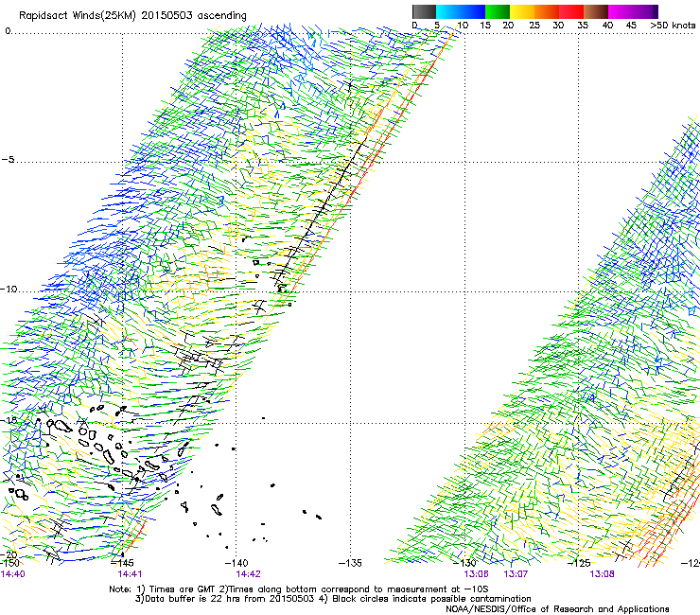Image resolution: width=700 pixels, height=615 pixels.
Task: Pick the yellow 20-25 knots color swatch
Action: click(522, 11)
